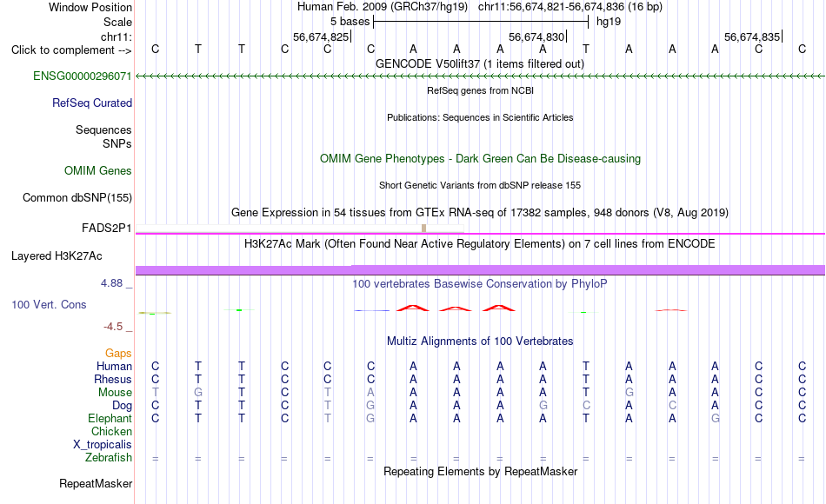Click the H3K27Ac Mark ENCODE title

point(480,244)
